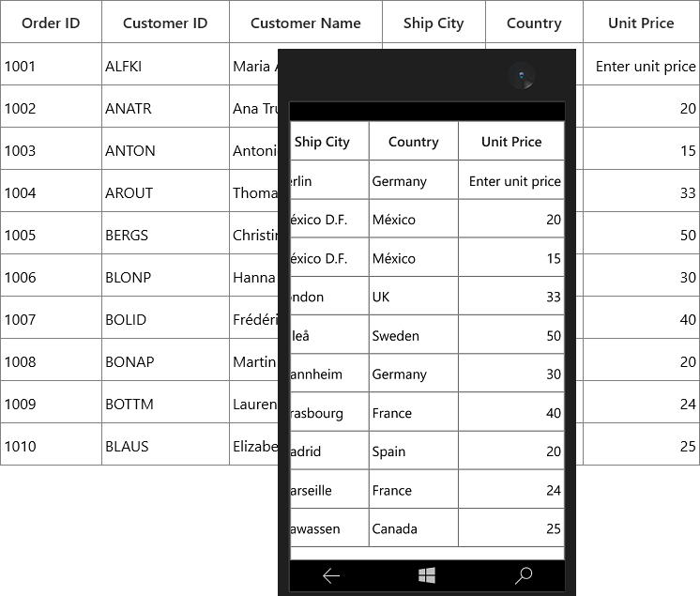Click the desktop grid Ship City header
This screenshot has height=596, width=700.
pos(434,22)
